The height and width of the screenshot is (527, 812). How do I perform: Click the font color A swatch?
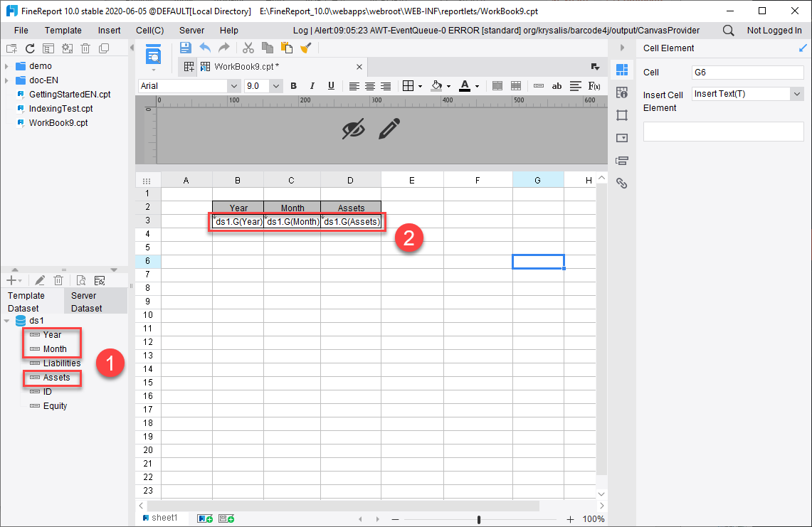click(465, 86)
